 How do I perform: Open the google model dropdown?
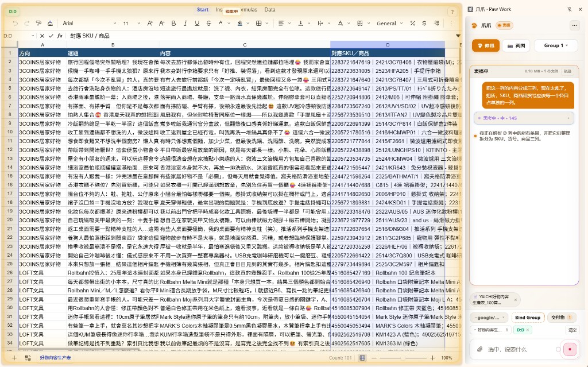489,318
